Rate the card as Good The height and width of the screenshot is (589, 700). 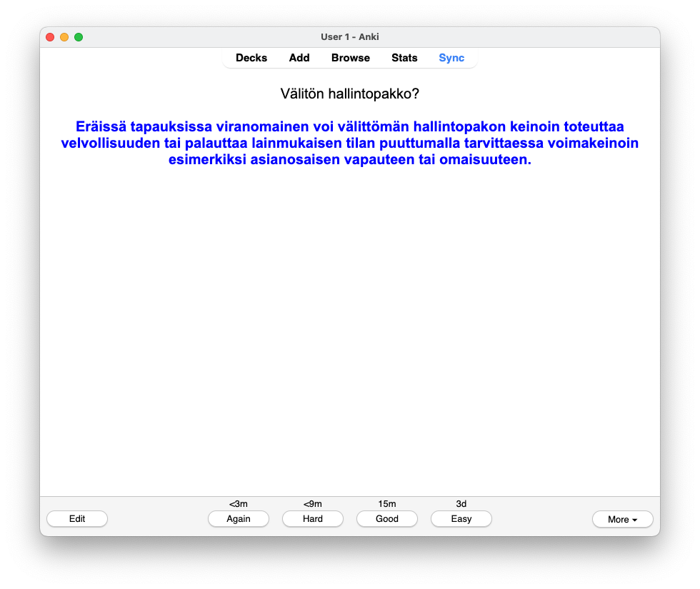(387, 519)
